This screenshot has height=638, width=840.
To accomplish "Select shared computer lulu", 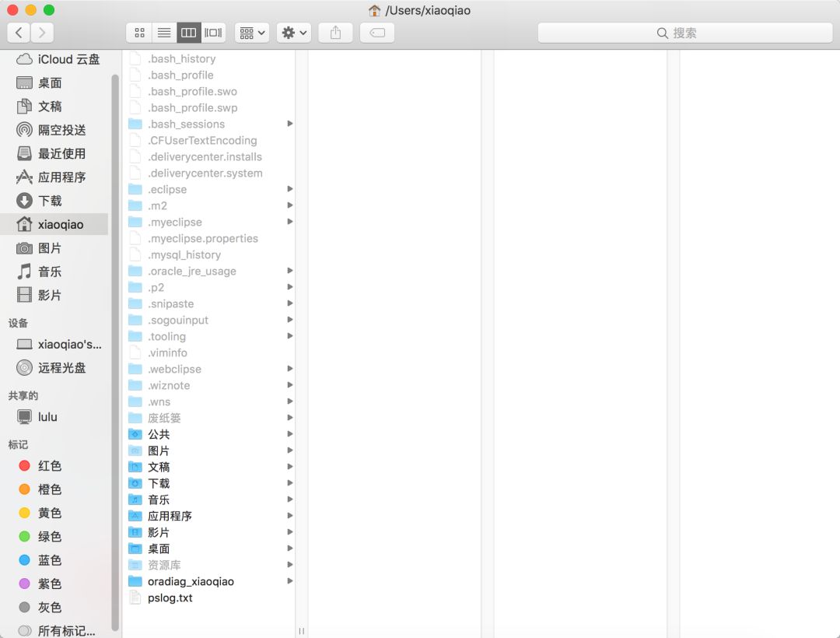I will point(47,417).
